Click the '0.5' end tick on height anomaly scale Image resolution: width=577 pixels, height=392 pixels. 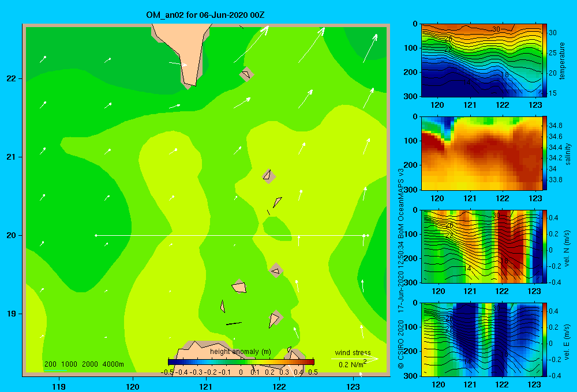pos(313,372)
